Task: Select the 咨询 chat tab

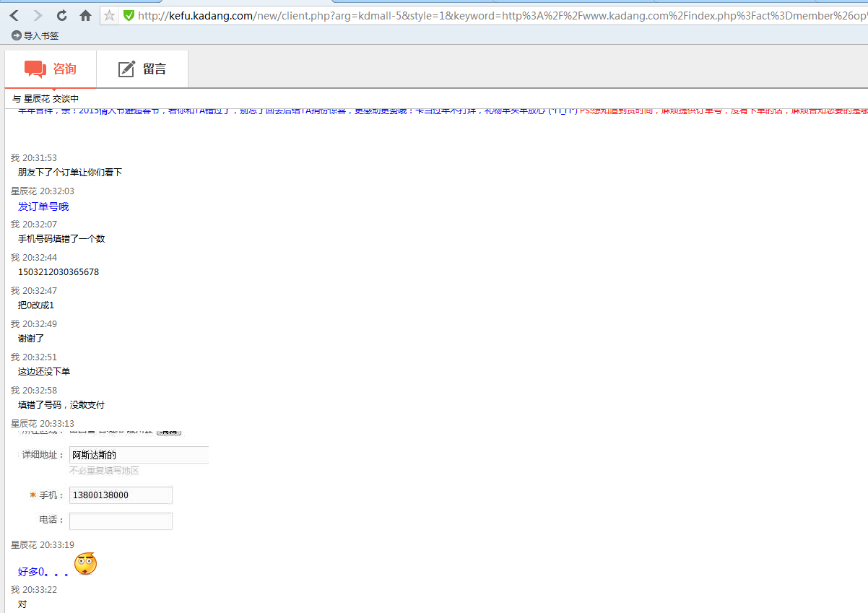Action: tap(51, 69)
